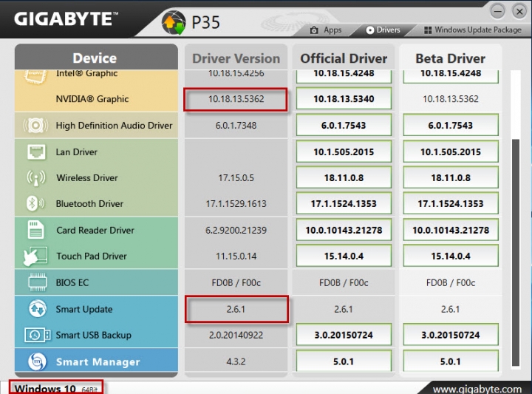
Task: Install beta Touch Pad driver 15.14.0.4
Action: click(451, 256)
